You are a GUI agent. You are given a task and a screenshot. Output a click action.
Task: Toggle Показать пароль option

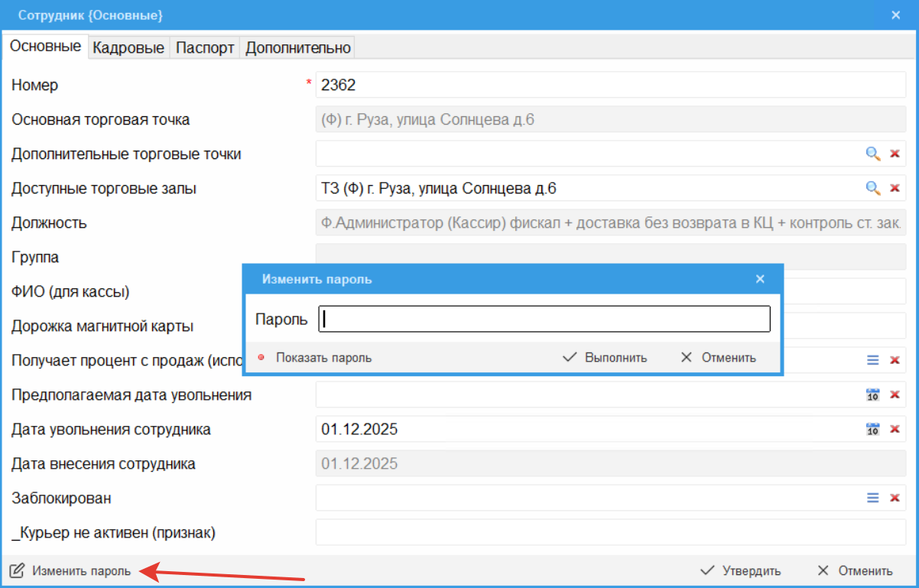(316, 358)
